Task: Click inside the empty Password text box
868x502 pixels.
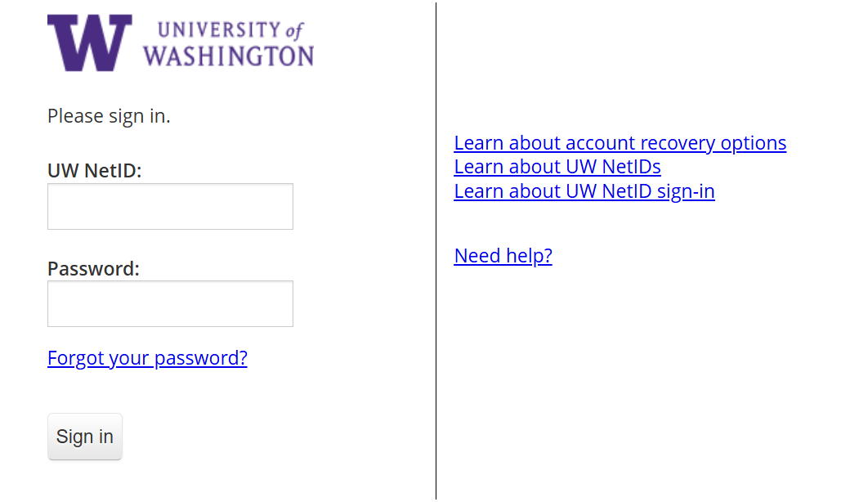Action: tap(170, 303)
